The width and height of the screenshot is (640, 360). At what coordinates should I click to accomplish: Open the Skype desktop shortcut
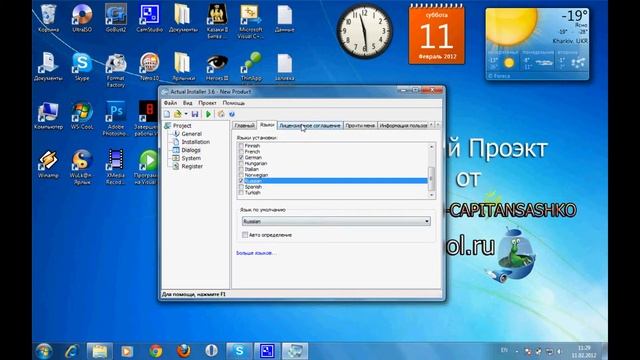point(82,67)
